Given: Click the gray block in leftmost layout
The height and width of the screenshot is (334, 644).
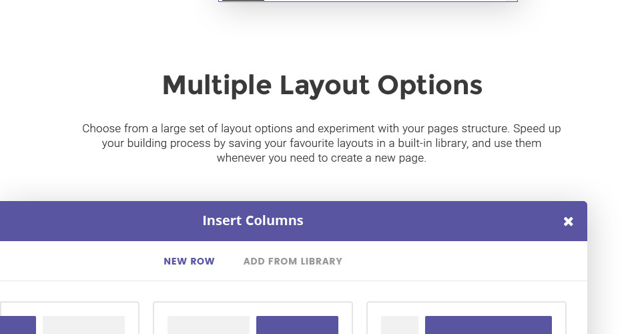Looking at the screenshot, I should click(x=83, y=325).
